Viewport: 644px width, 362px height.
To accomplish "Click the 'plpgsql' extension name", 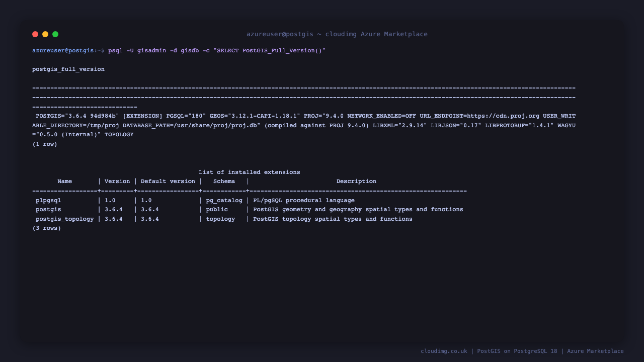I will pos(48,201).
